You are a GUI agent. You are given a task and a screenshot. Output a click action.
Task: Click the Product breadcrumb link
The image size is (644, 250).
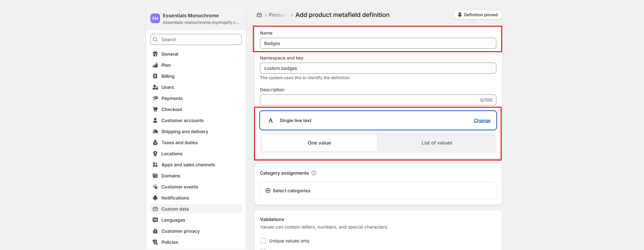pyautogui.click(x=278, y=15)
